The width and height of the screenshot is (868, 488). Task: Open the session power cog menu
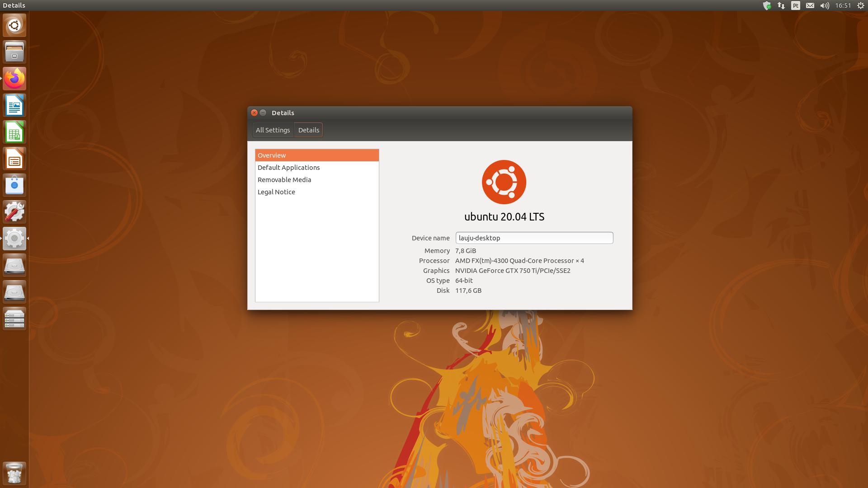[861, 5]
